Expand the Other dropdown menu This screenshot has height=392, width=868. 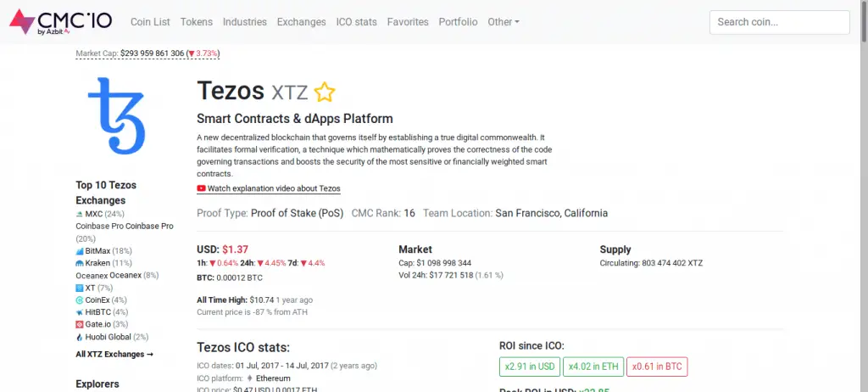pyautogui.click(x=504, y=22)
